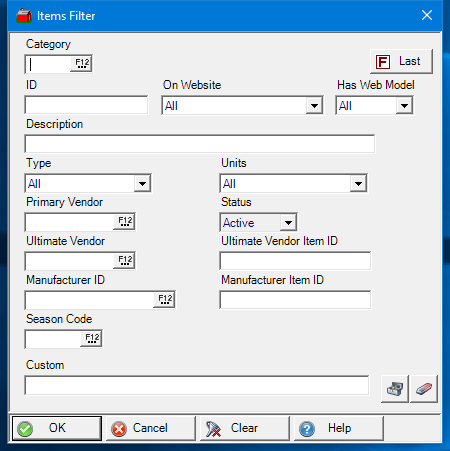This screenshot has width=450, height=451.
Task: Open Ultimate Vendor F12 lookup
Action: coord(124,260)
